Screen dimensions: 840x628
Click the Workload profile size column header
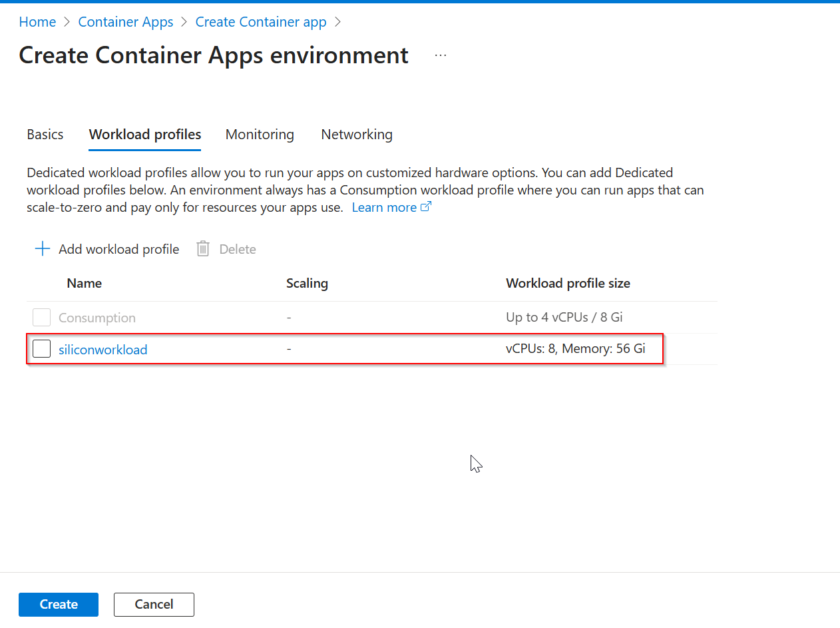(568, 283)
